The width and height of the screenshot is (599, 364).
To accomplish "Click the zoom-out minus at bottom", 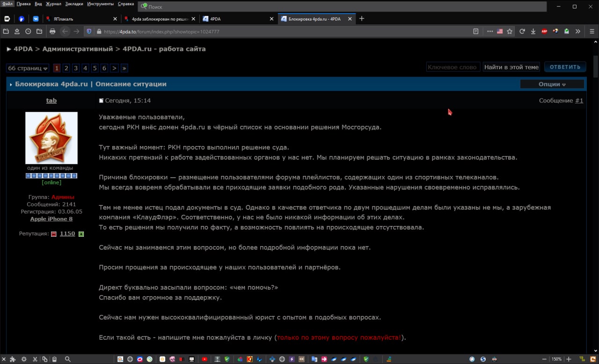I will (x=545, y=359).
